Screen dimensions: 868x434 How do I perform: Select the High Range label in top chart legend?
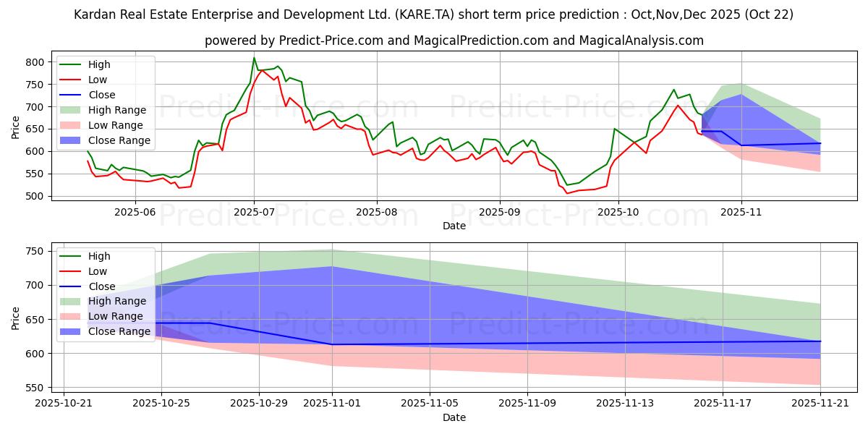pos(117,110)
